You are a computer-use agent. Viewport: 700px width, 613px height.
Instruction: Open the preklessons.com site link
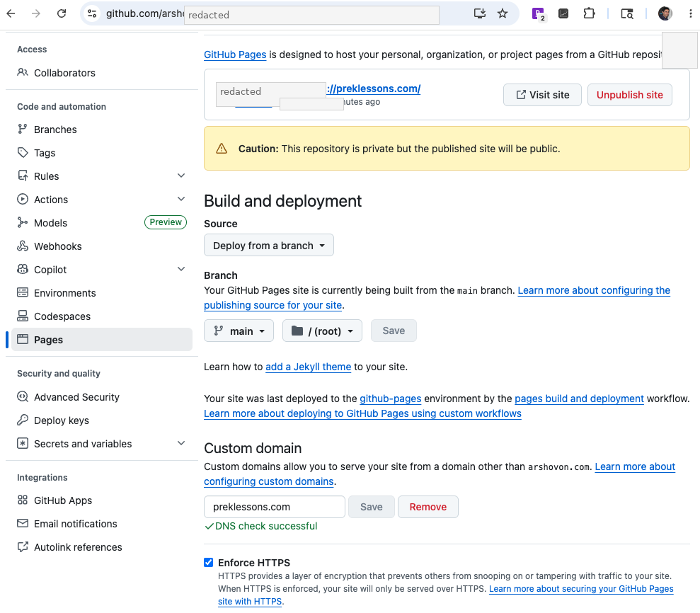point(373,88)
